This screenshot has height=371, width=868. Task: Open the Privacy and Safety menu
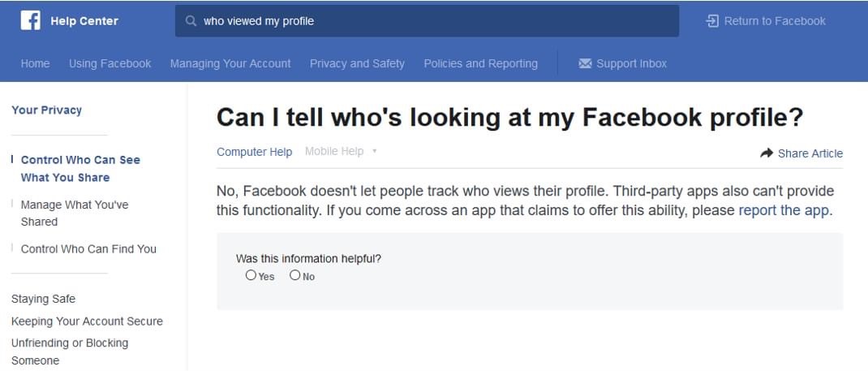357,63
